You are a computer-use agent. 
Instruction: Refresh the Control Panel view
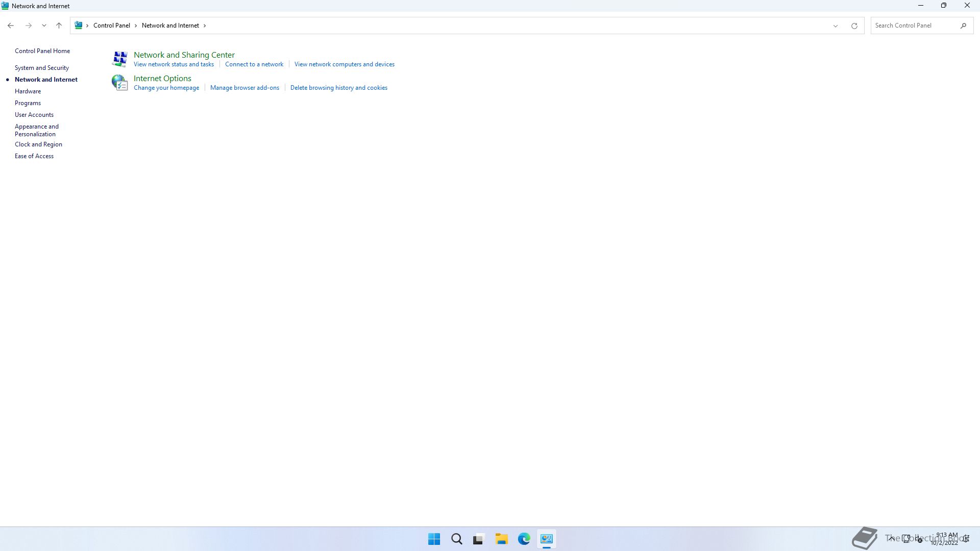854,26
